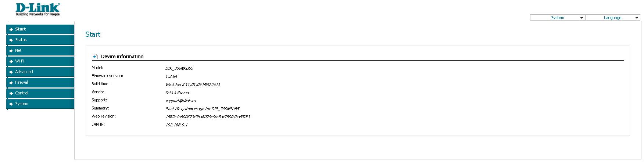Click the Build time value
644x162 pixels.
[x=193, y=84]
